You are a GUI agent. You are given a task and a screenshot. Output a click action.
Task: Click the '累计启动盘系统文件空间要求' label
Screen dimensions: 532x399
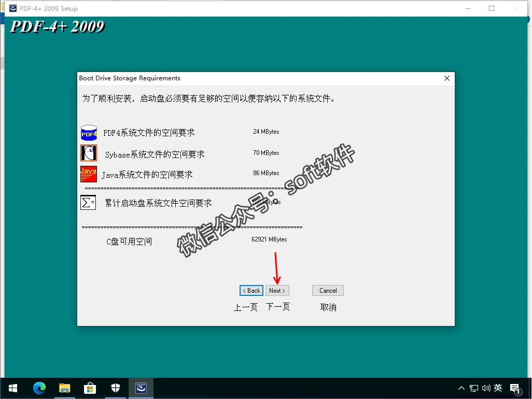point(158,203)
